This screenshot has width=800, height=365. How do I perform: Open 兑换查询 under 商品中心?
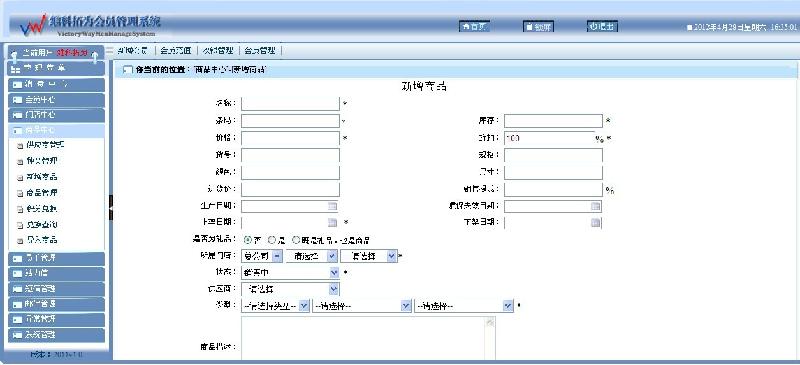click(42, 225)
